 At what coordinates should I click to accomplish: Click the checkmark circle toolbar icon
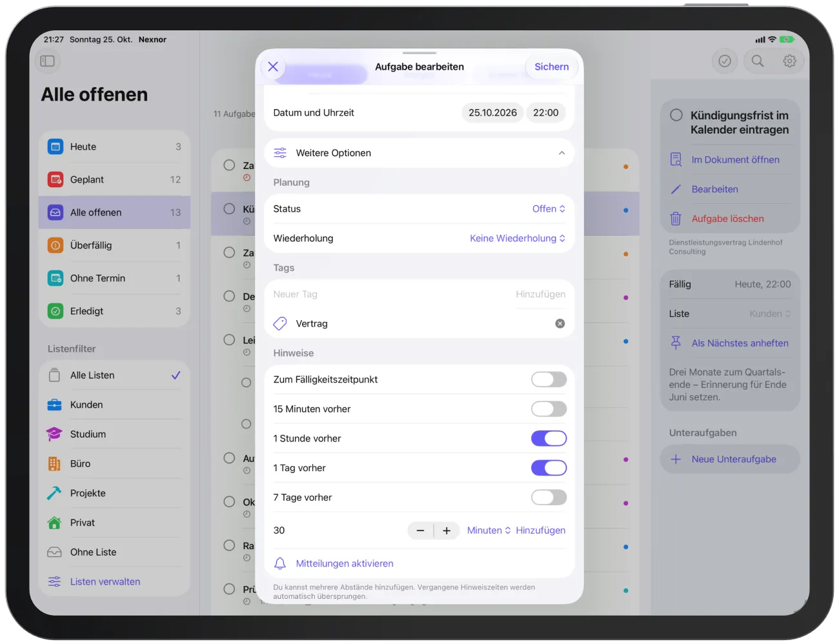[x=725, y=61]
